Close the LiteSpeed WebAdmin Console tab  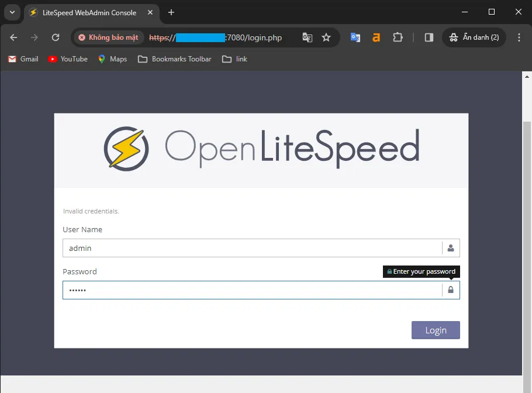click(x=150, y=12)
